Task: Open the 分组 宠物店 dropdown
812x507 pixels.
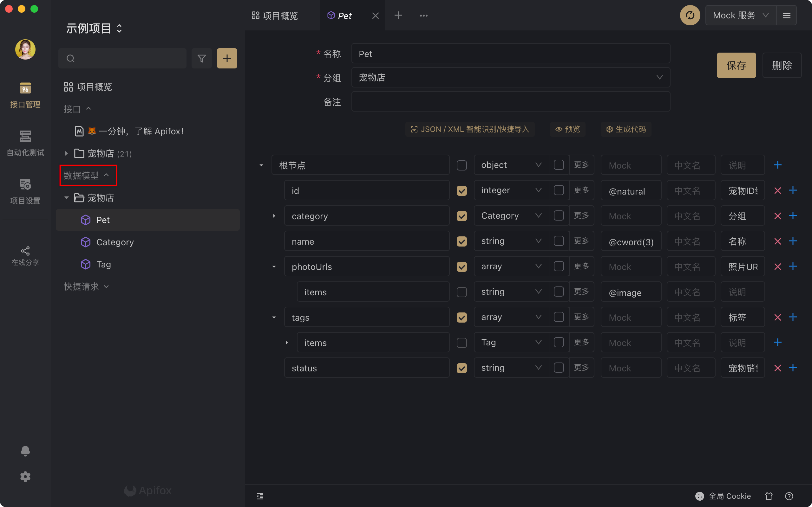Action: pyautogui.click(x=510, y=77)
